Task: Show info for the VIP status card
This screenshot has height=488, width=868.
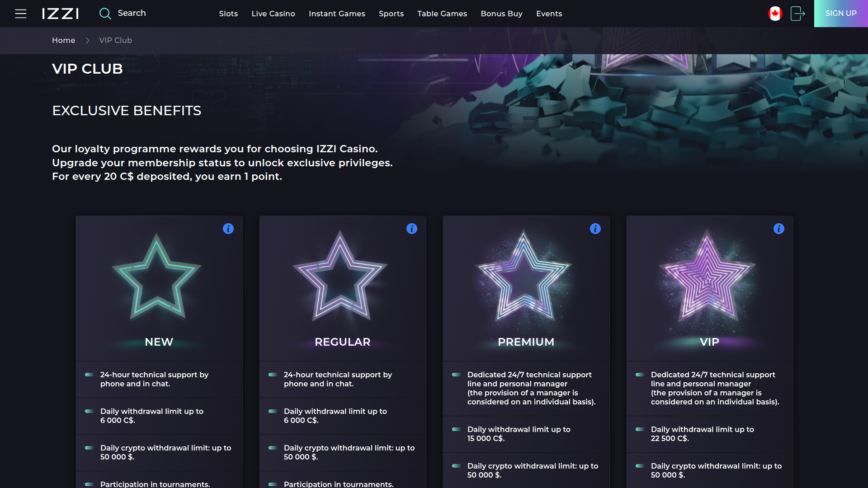Action: tap(779, 229)
